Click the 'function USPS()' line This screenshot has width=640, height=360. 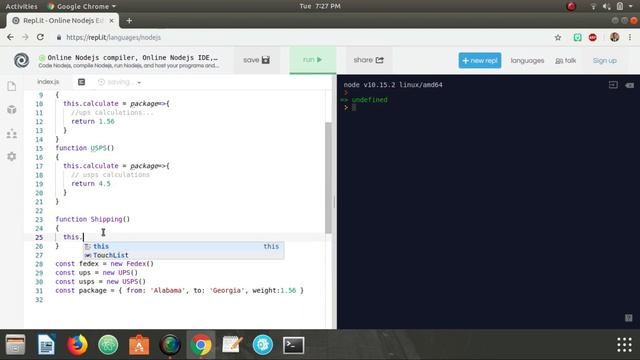click(x=84, y=148)
